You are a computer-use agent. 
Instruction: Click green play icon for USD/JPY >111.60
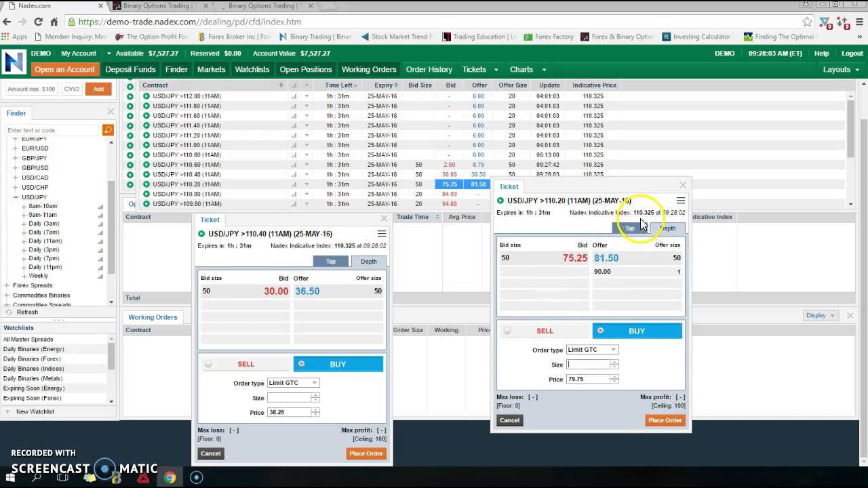coord(146,116)
